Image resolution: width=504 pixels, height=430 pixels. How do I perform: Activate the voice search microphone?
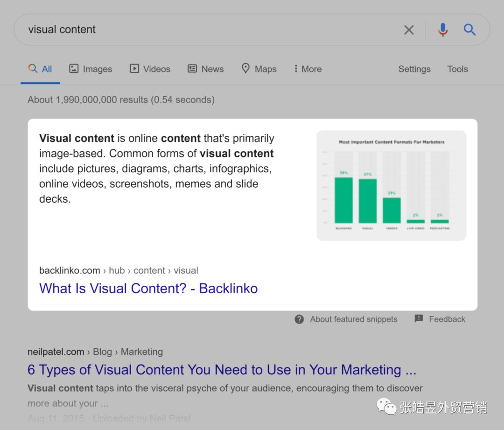coord(442,29)
